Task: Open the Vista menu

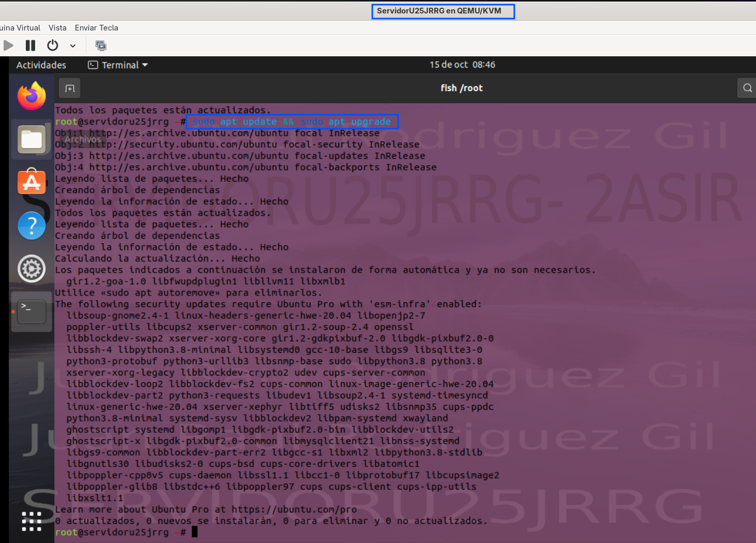Action: point(57,28)
